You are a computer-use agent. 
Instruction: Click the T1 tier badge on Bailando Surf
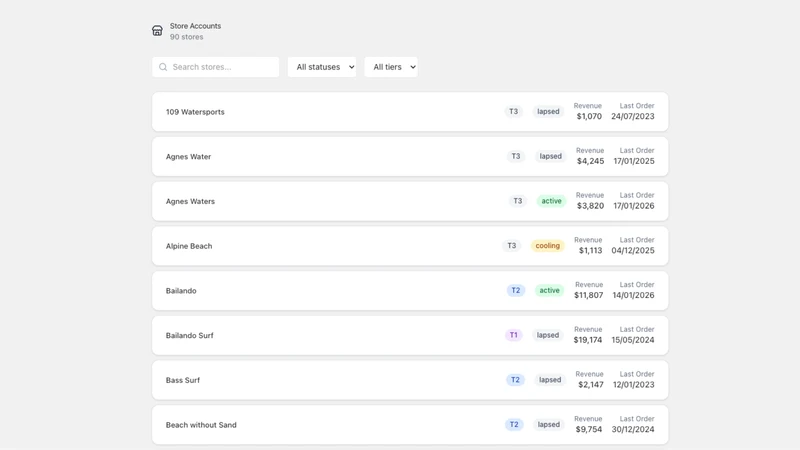pos(513,335)
